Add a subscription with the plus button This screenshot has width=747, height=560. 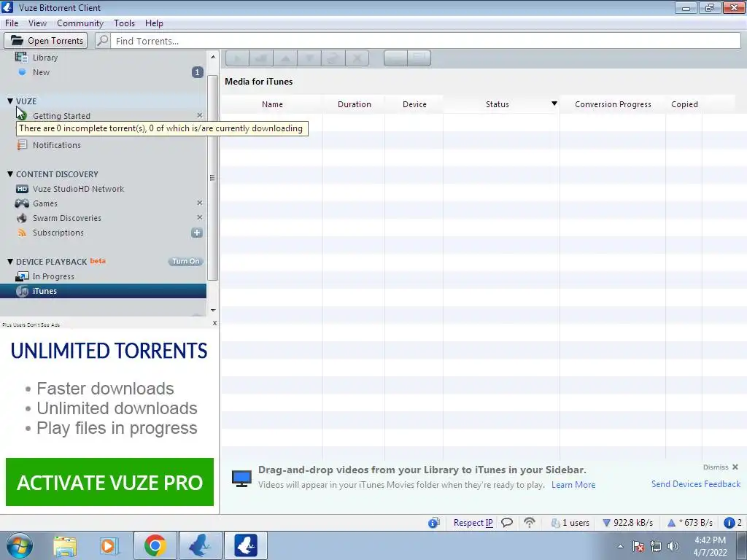197,233
